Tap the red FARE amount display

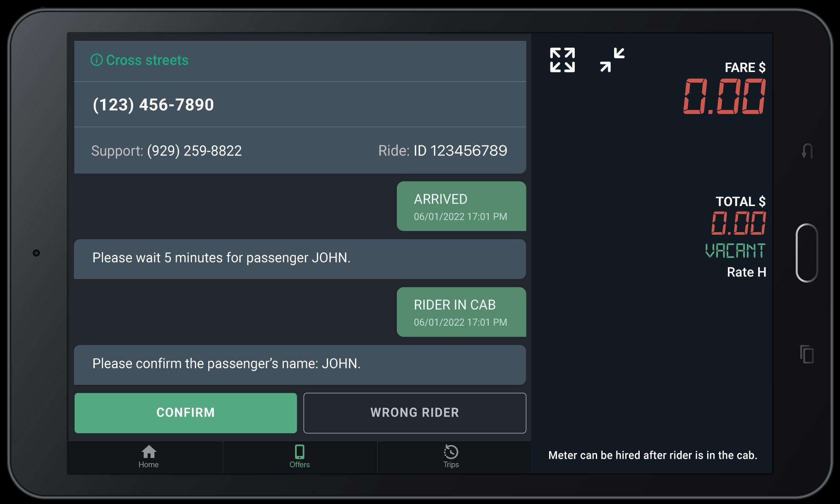pyautogui.click(x=724, y=97)
